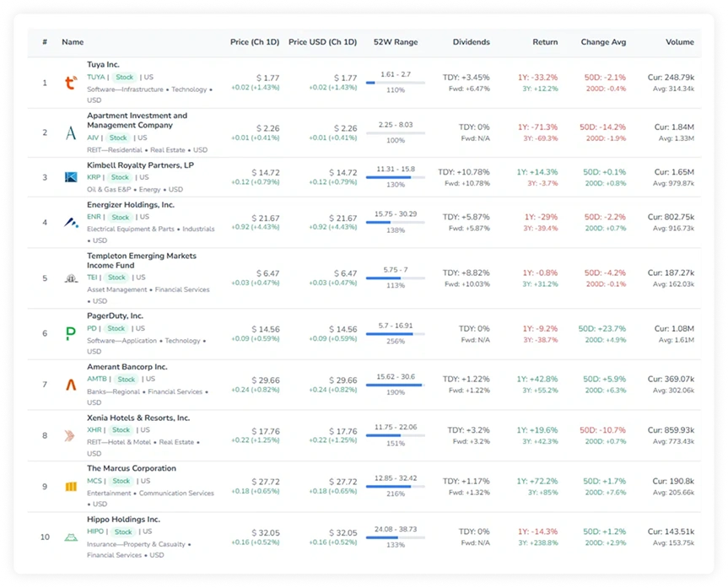Open Amerant Bancorp Inc. name link
728x588 pixels.
[x=127, y=367]
